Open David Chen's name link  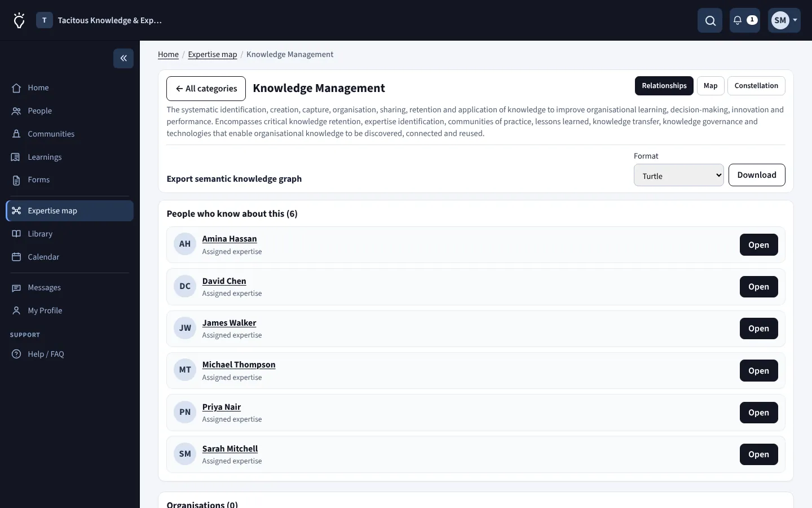pos(224,281)
